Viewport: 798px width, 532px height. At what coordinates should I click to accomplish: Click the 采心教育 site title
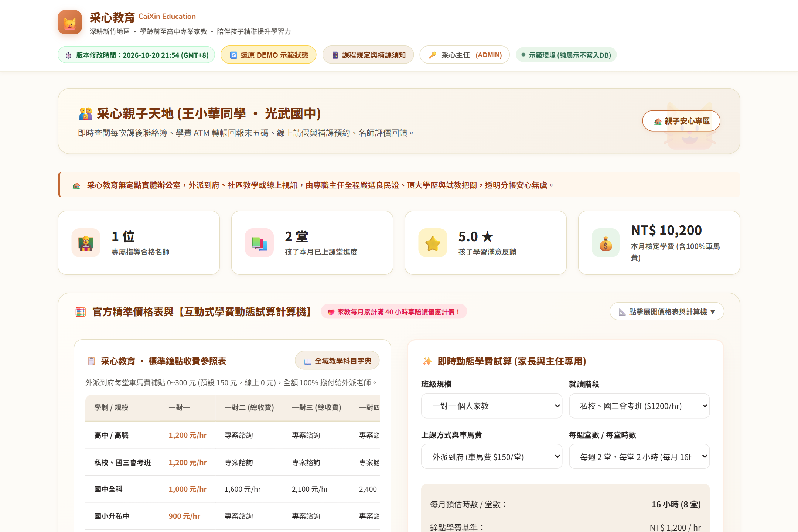click(112, 17)
